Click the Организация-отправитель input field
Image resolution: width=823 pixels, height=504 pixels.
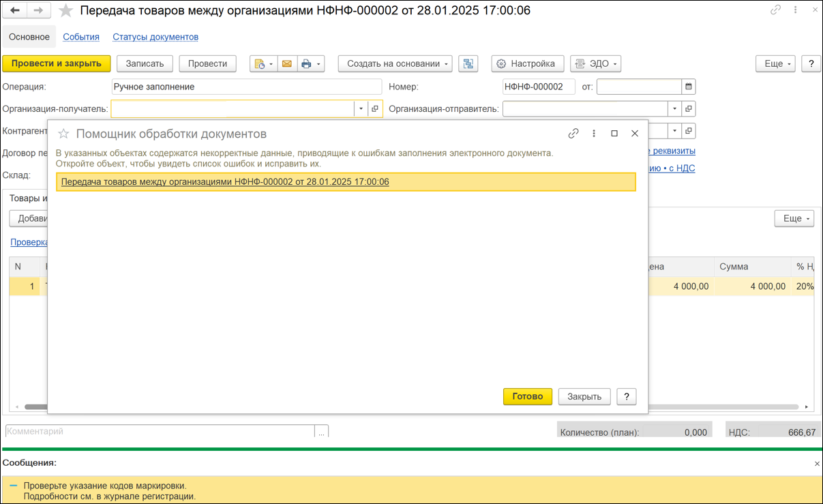pyautogui.click(x=585, y=108)
